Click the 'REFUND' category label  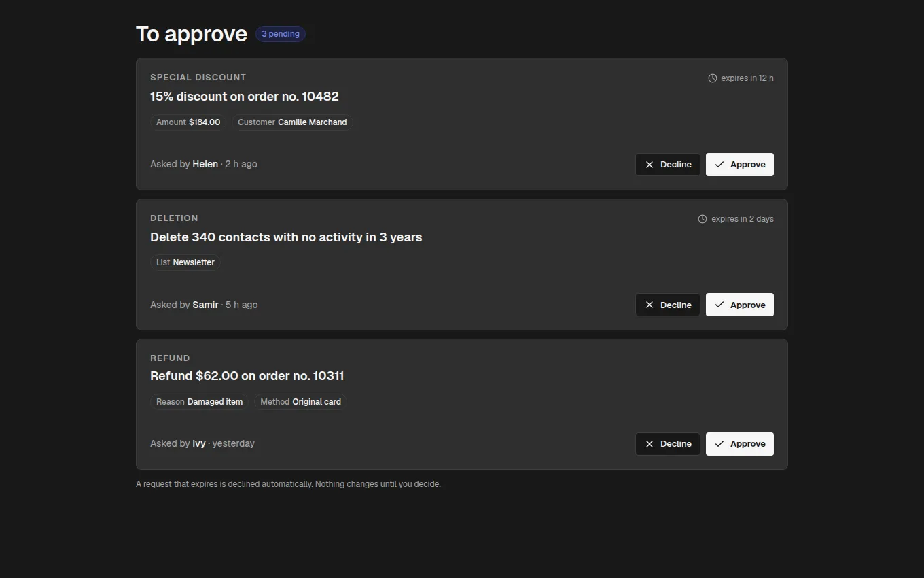tap(170, 358)
